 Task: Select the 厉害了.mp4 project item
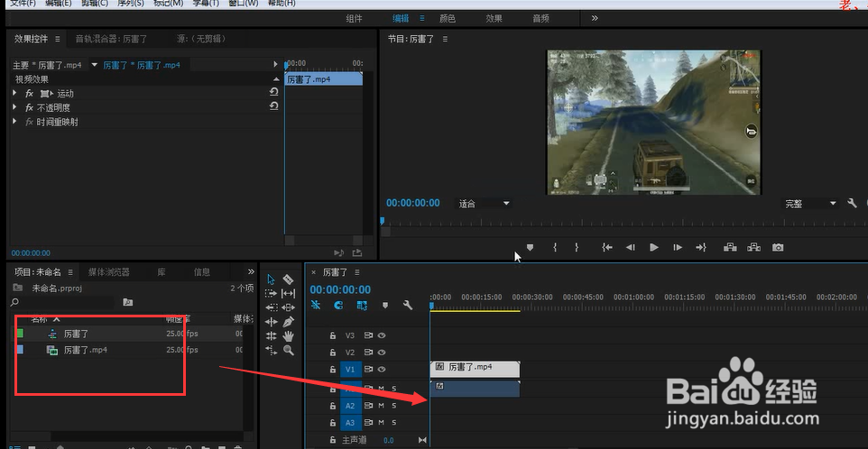[x=85, y=350]
